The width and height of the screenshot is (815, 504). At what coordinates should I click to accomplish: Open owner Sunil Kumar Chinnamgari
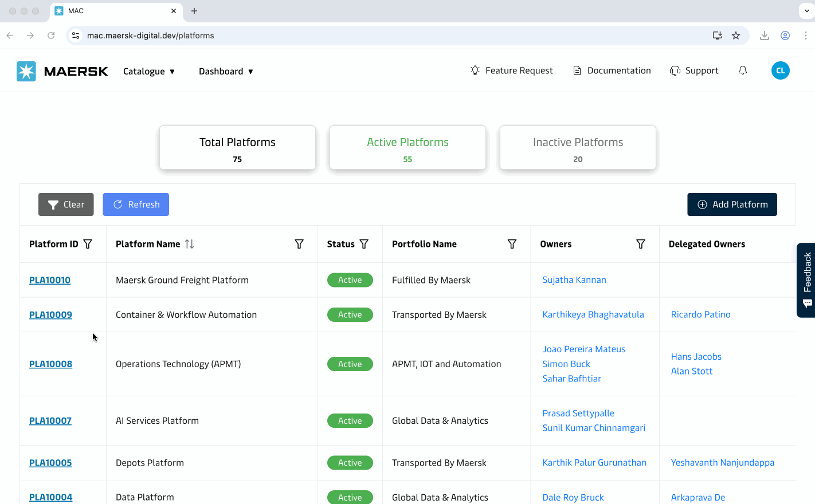point(594,428)
